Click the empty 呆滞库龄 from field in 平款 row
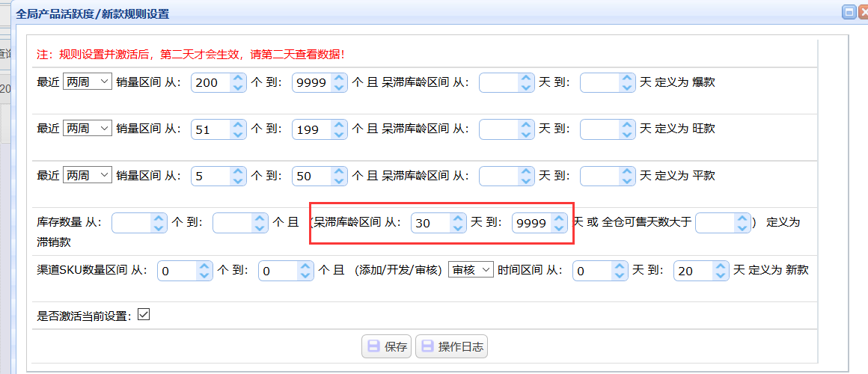 pyautogui.click(x=499, y=177)
